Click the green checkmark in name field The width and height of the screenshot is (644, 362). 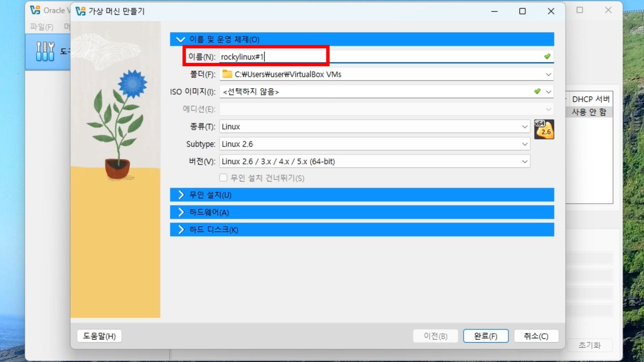pyautogui.click(x=547, y=56)
